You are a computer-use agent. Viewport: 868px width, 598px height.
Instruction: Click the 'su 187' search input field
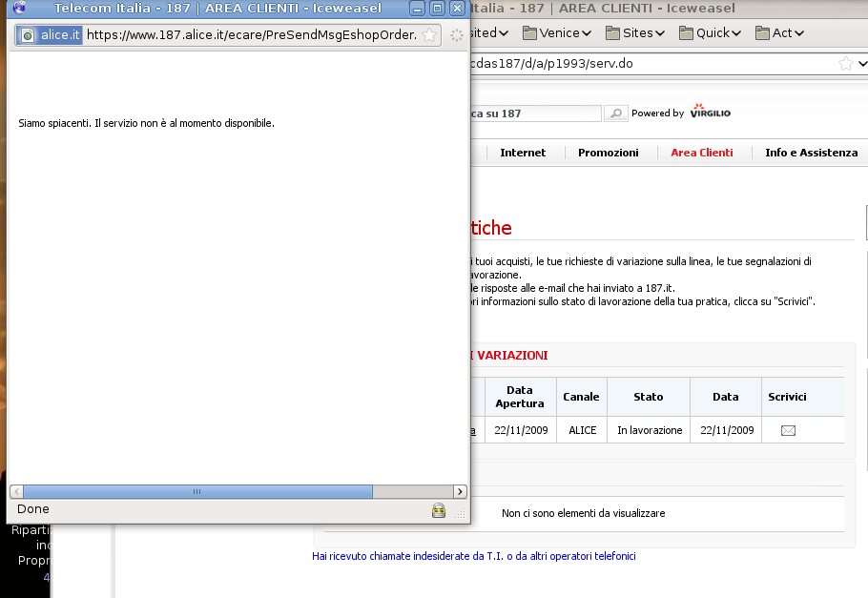[x=536, y=113]
